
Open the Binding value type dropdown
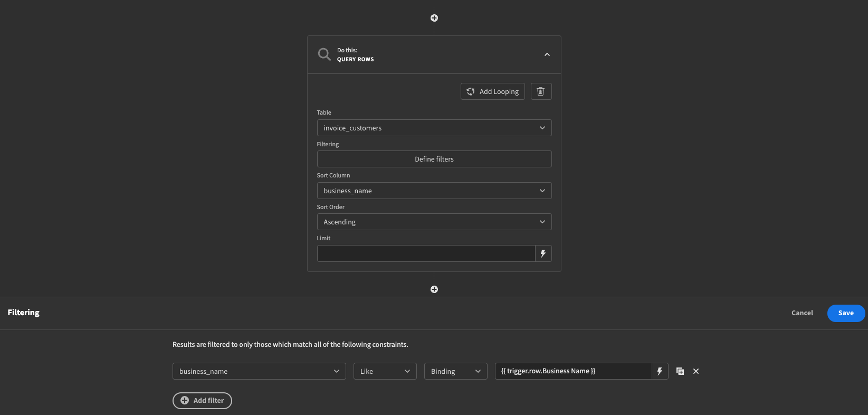455,371
